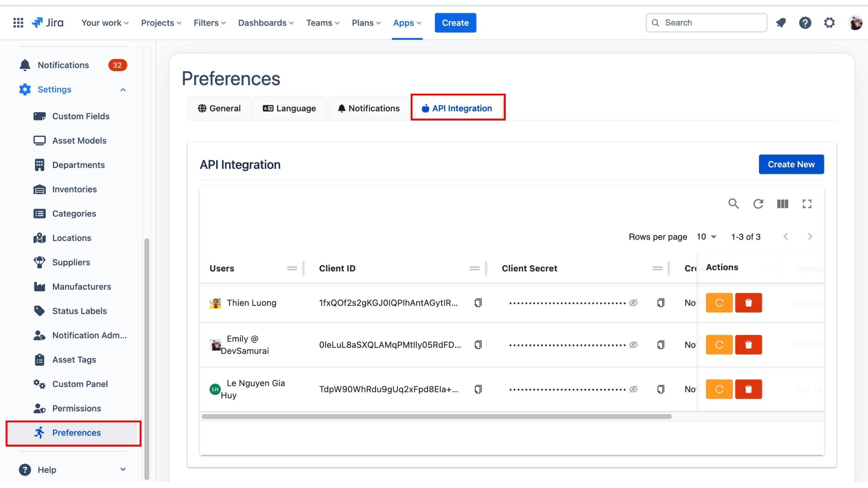The image size is (868, 488).
Task: Open the Jira app switcher grid
Action: (x=18, y=23)
